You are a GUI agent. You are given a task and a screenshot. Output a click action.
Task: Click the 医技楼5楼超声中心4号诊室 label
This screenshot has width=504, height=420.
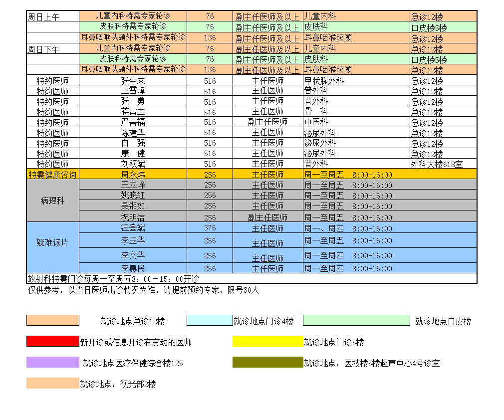(x=372, y=363)
